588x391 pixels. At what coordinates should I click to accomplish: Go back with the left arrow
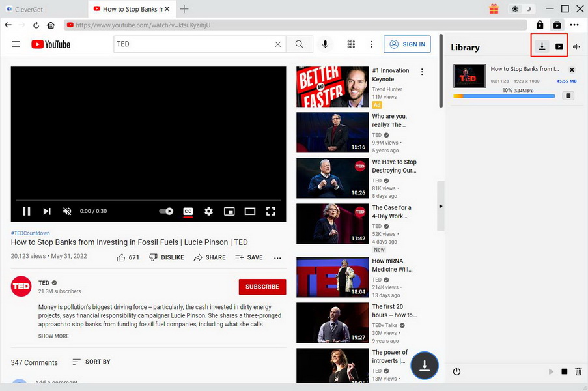(8, 25)
